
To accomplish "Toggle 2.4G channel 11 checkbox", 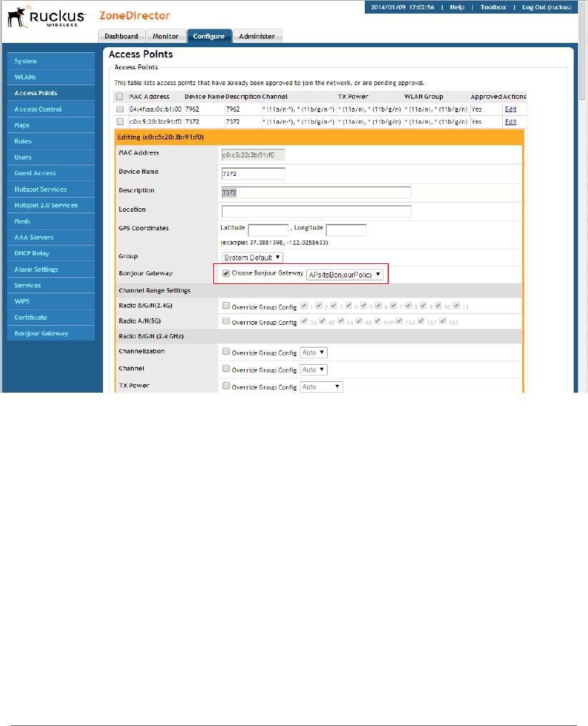I will [456, 305].
